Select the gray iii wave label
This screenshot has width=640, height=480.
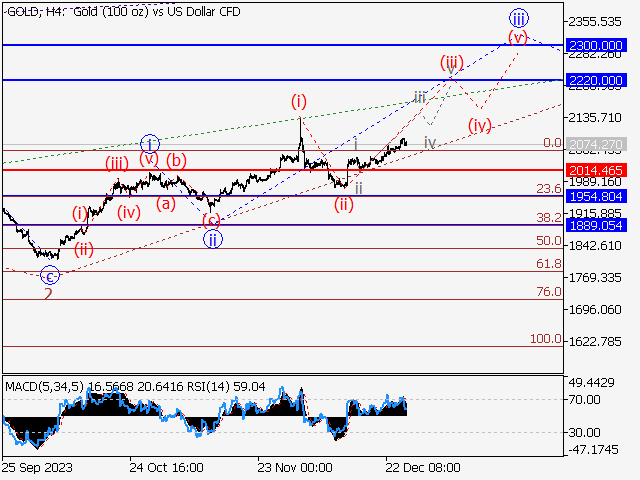(x=420, y=97)
